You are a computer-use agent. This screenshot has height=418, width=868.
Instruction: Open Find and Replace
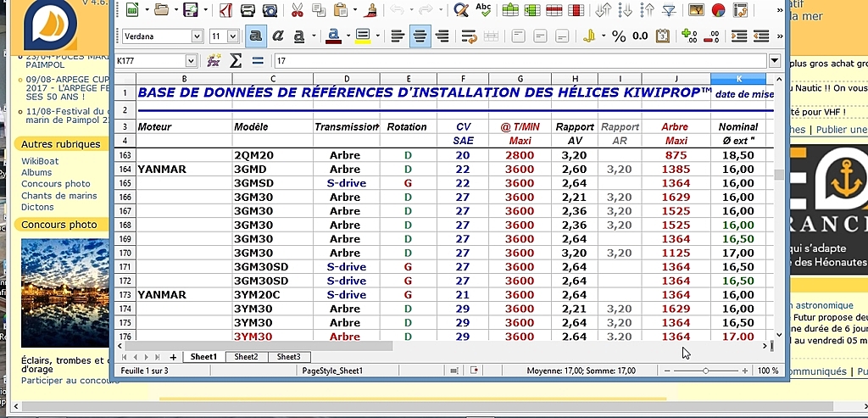[460, 9]
